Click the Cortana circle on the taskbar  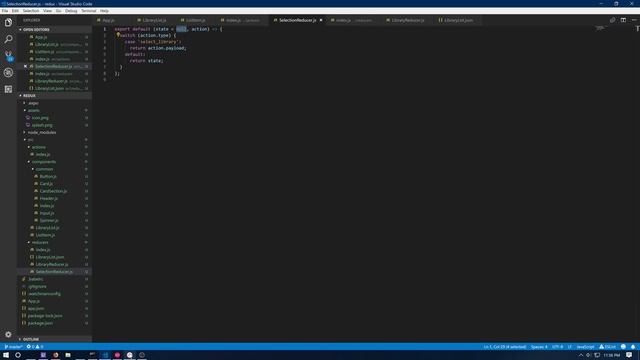pyautogui.click(x=18, y=355)
